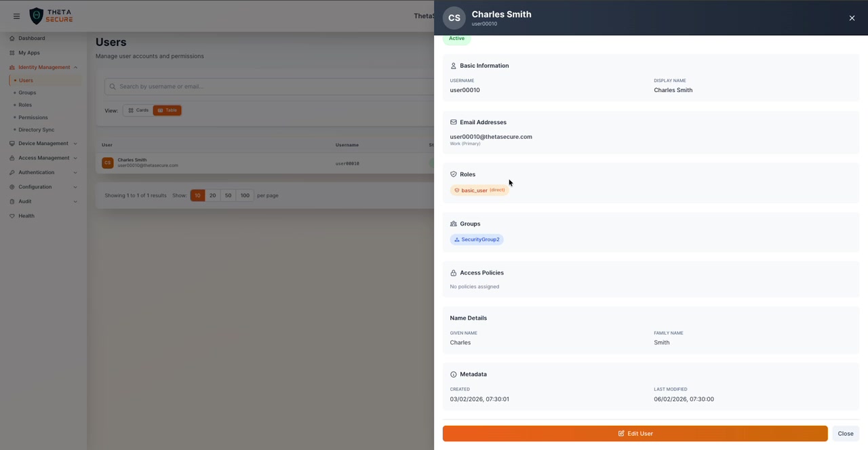Click the Device Management sidebar icon
Screen dimensions: 868x450
click(x=11, y=143)
